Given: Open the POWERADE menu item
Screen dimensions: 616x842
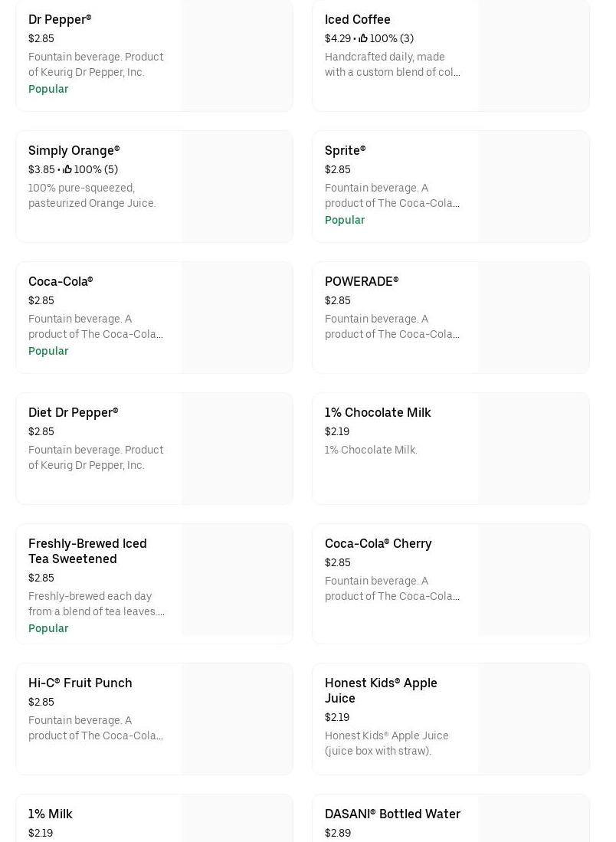Looking at the screenshot, I should click(x=362, y=281).
